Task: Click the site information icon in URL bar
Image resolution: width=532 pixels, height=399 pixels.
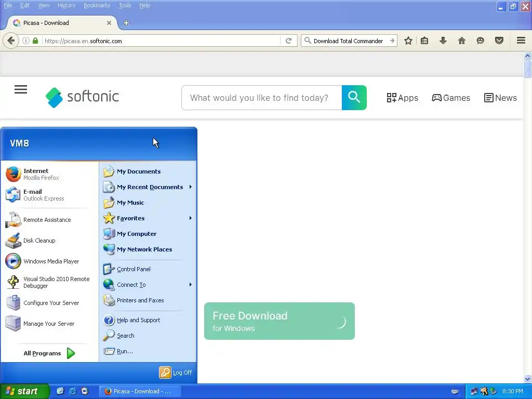Action: tap(26, 41)
